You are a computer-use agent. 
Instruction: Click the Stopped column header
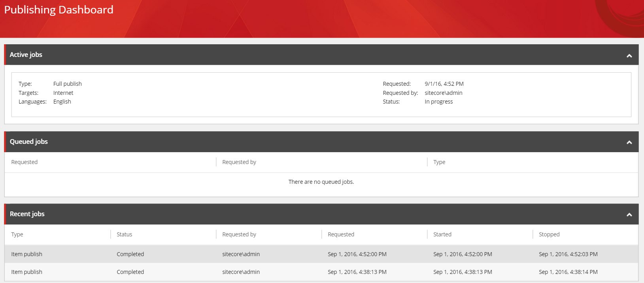[549, 234]
